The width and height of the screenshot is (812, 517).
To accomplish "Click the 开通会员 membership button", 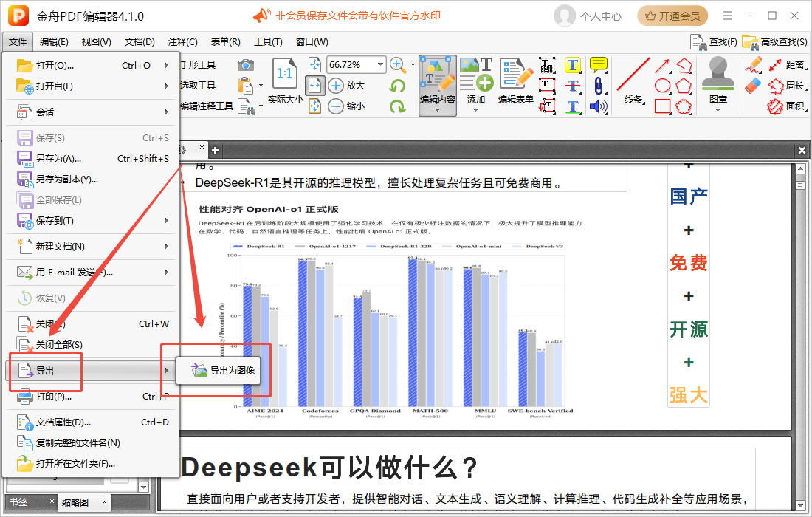I will 672,16.
